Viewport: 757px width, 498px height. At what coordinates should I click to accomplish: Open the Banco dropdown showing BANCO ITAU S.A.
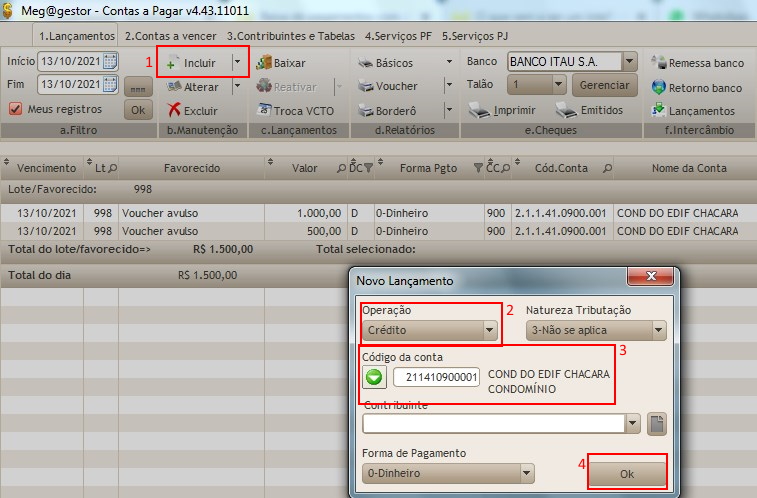(628, 61)
